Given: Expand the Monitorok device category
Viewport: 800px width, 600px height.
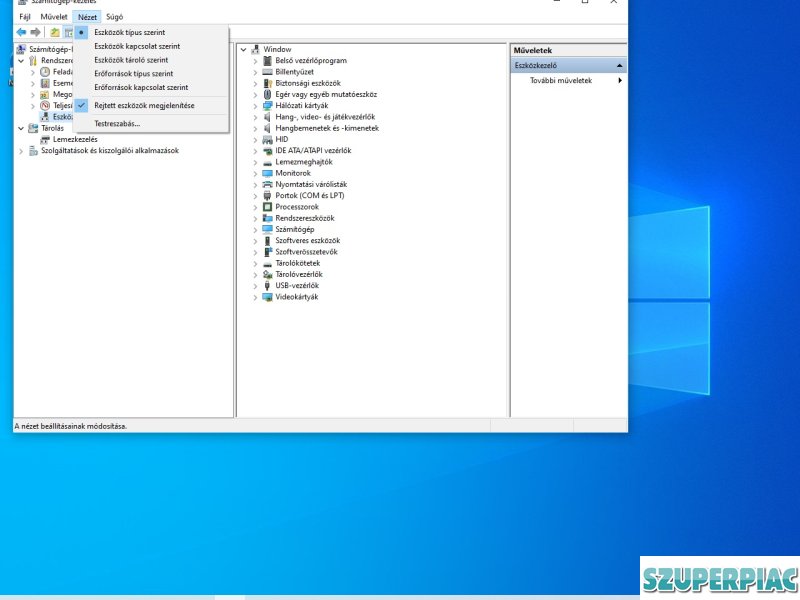Looking at the screenshot, I should [255, 173].
